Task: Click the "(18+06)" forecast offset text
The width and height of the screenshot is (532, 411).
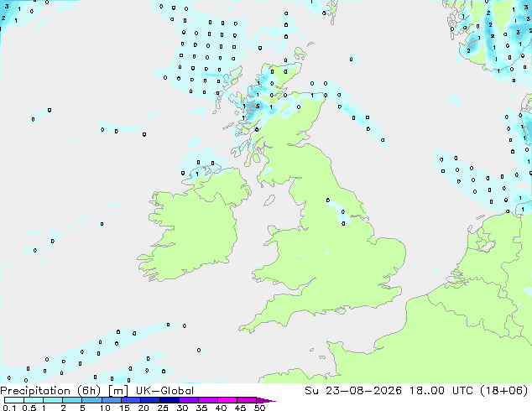Action: click(504, 391)
